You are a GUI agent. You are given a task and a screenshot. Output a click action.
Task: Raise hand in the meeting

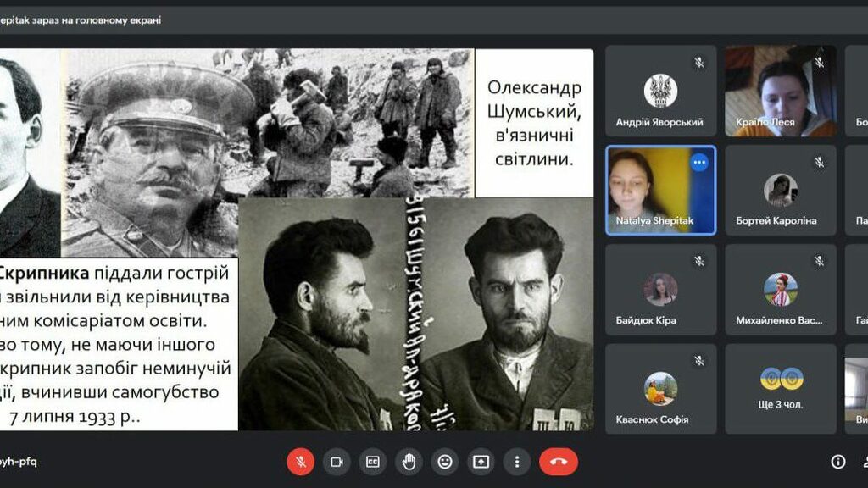point(409,462)
